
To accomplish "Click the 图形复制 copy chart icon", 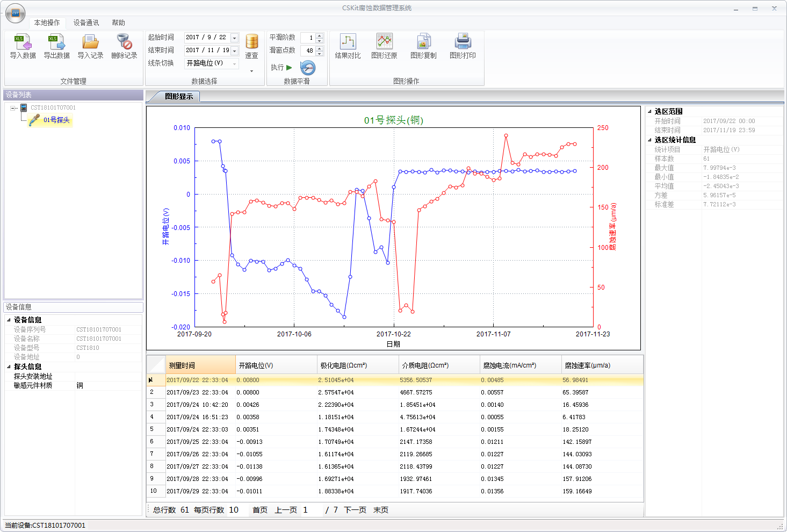I will click(423, 42).
